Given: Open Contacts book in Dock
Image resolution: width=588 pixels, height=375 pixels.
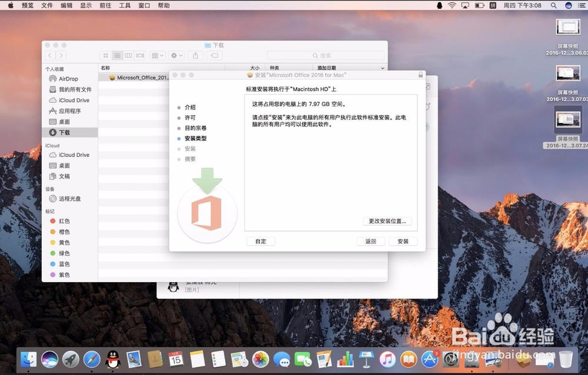Looking at the screenshot, I should coord(155,359).
